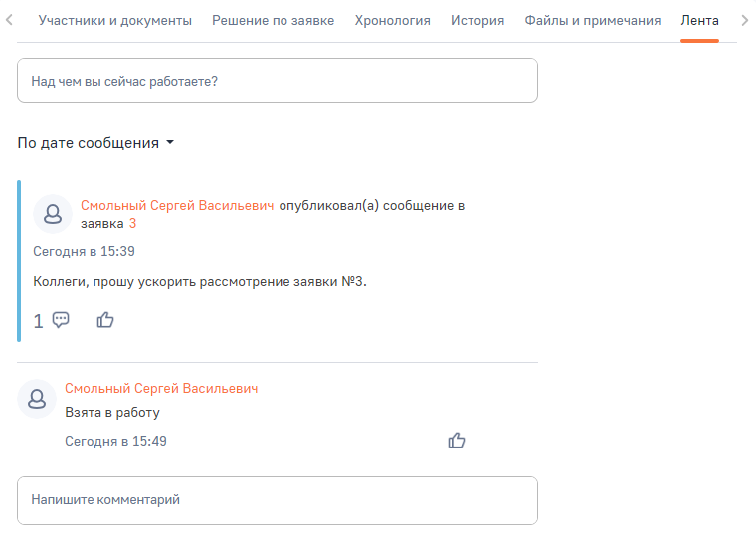Open comments icon on the first post
The height and width of the screenshot is (538, 756).
[61, 320]
